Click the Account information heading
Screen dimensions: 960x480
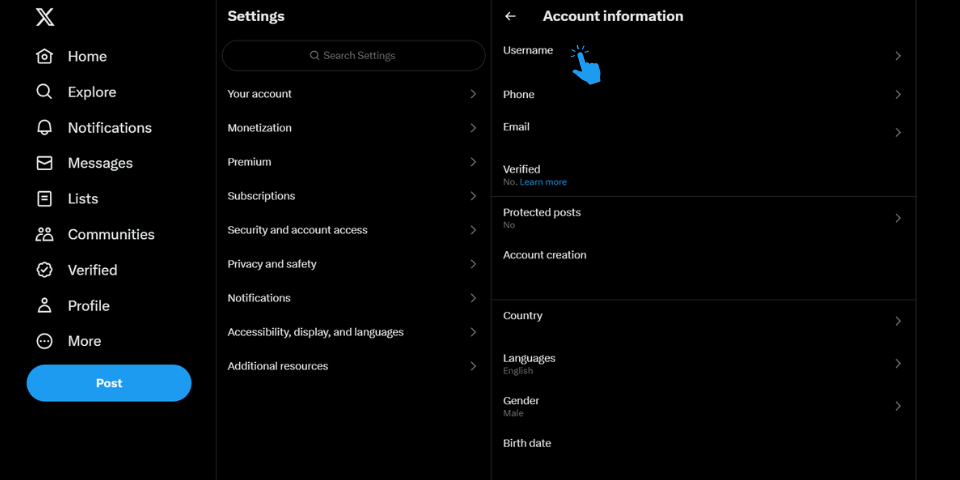click(613, 17)
